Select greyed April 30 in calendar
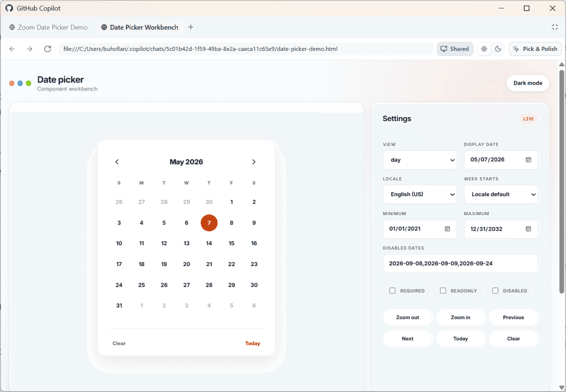566x392 pixels. point(209,202)
